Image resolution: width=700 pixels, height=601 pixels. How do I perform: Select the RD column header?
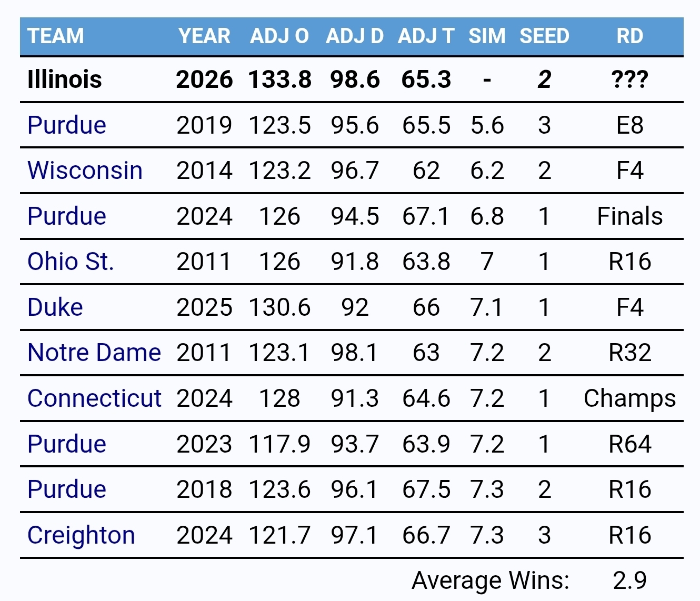click(629, 36)
